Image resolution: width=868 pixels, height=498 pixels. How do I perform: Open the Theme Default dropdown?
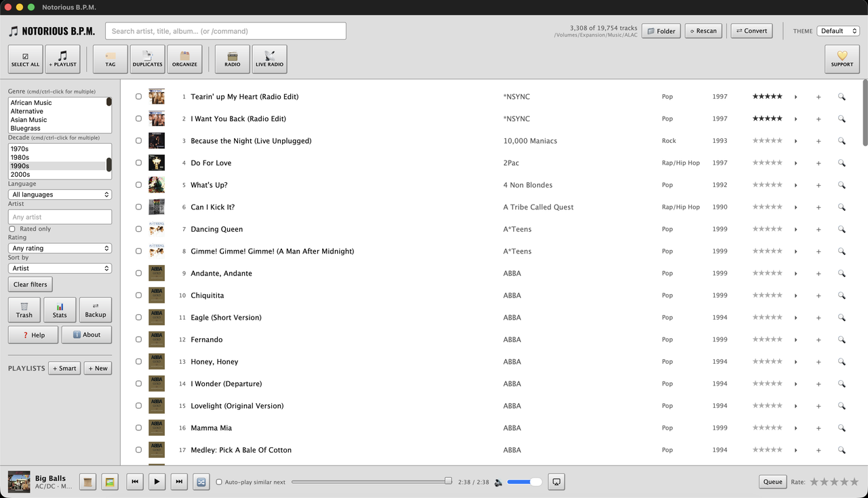coord(838,31)
